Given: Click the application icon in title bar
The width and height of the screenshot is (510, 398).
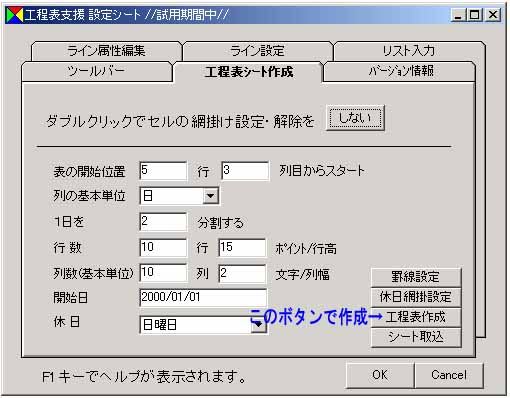Looking at the screenshot, I should tap(15, 15).
